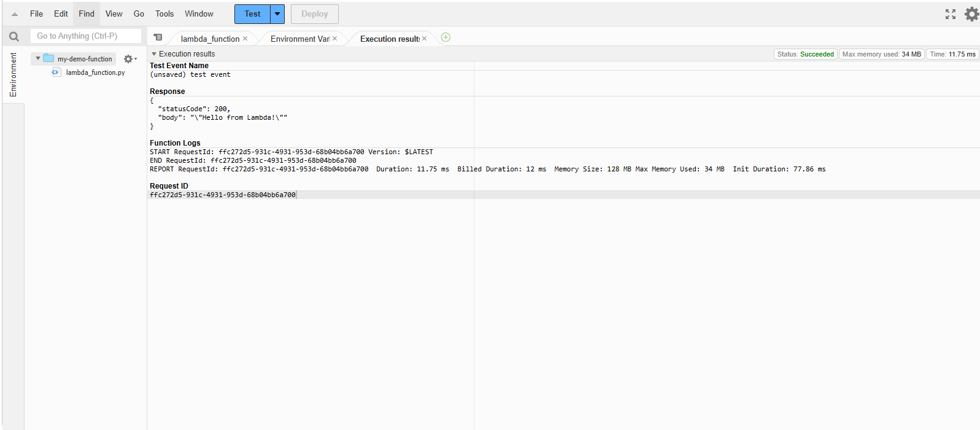Select the Execution results tab
This screenshot has height=430, width=980.
(x=390, y=39)
